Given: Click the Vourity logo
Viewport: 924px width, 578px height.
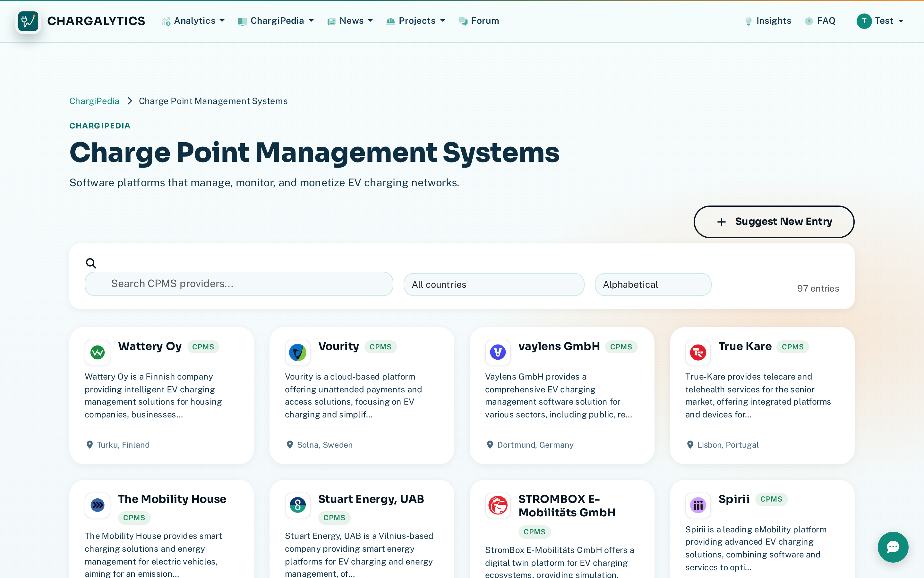Looking at the screenshot, I should pos(297,352).
